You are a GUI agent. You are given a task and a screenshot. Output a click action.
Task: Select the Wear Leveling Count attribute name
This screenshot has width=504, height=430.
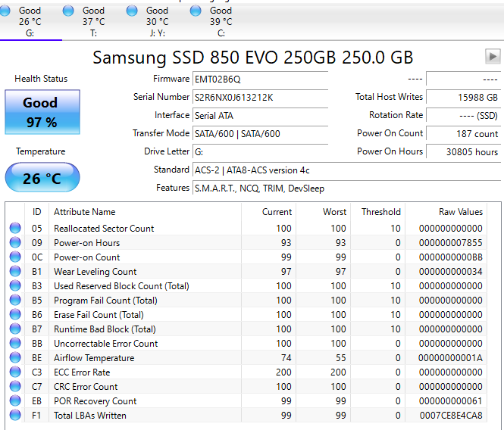click(95, 272)
